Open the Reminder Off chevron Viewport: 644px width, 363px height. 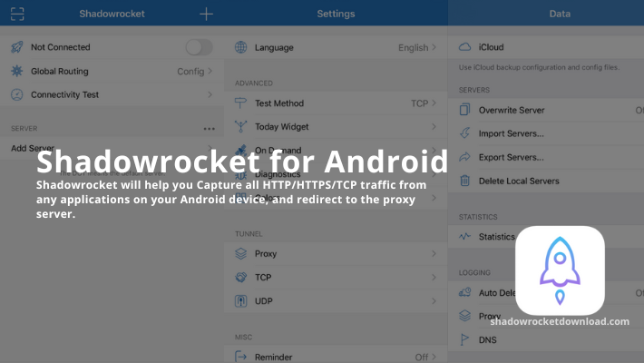(434, 357)
